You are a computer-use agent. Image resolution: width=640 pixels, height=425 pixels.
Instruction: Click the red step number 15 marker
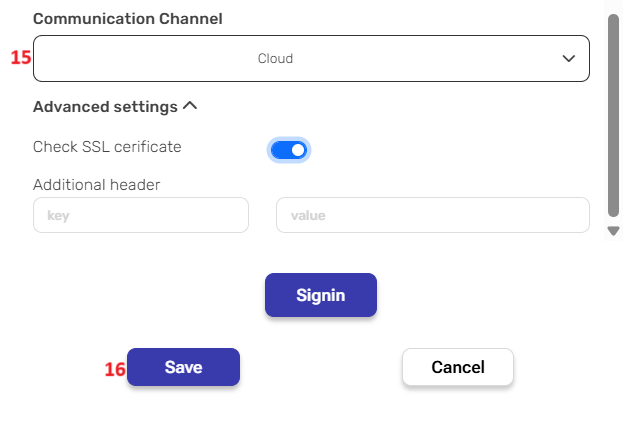(21, 58)
